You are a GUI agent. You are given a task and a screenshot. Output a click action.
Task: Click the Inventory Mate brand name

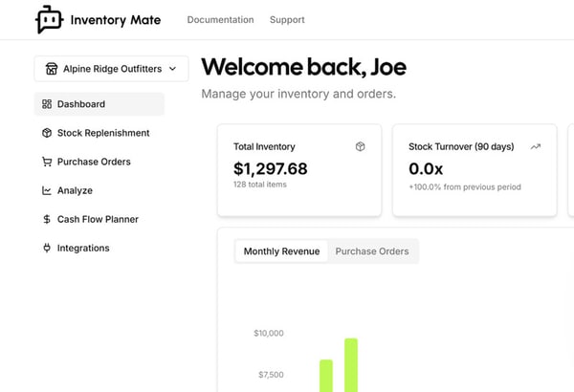pyautogui.click(x=118, y=20)
